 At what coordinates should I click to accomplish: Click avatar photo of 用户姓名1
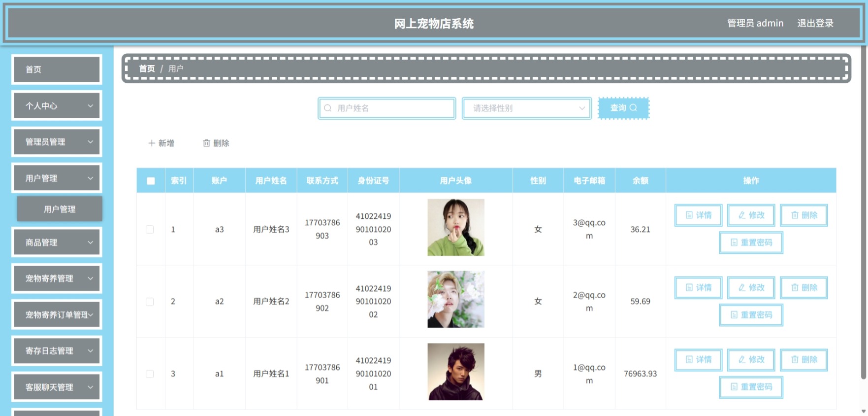(456, 372)
